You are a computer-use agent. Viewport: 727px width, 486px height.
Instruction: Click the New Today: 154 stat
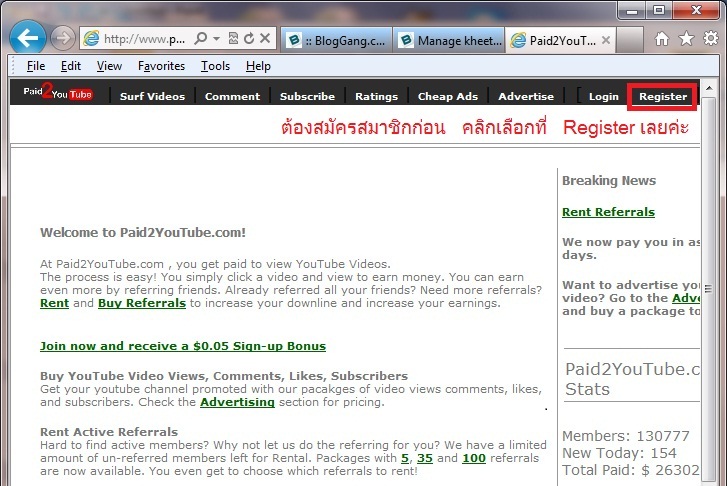(619, 453)
